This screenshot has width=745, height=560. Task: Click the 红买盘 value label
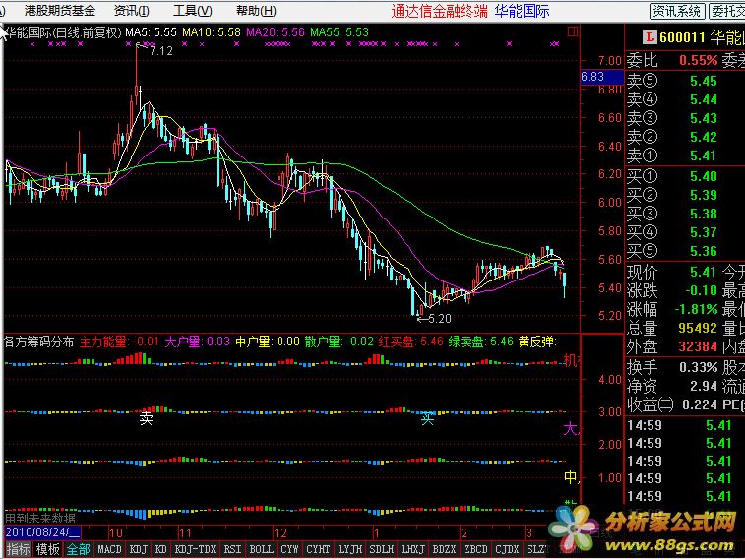(x=411, y=342)
